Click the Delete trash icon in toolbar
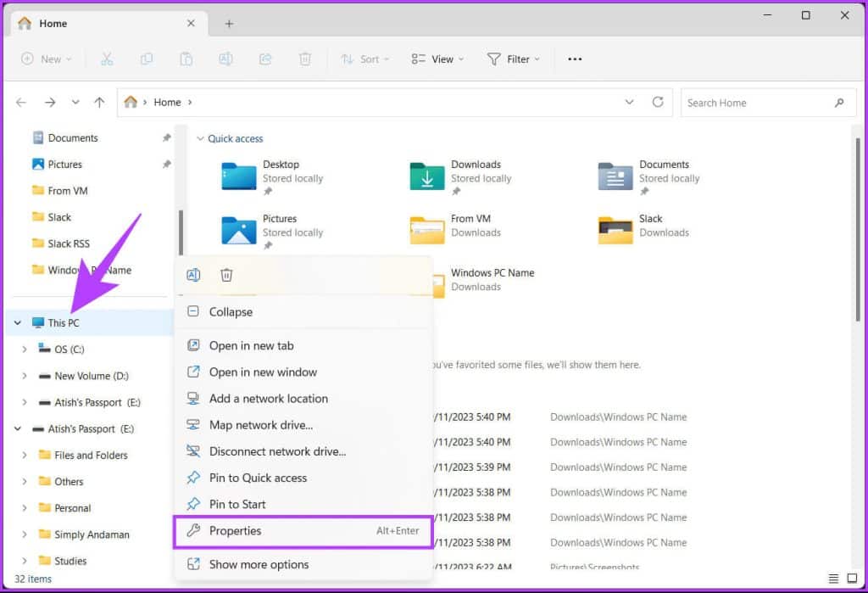 (x=305, y=59)
